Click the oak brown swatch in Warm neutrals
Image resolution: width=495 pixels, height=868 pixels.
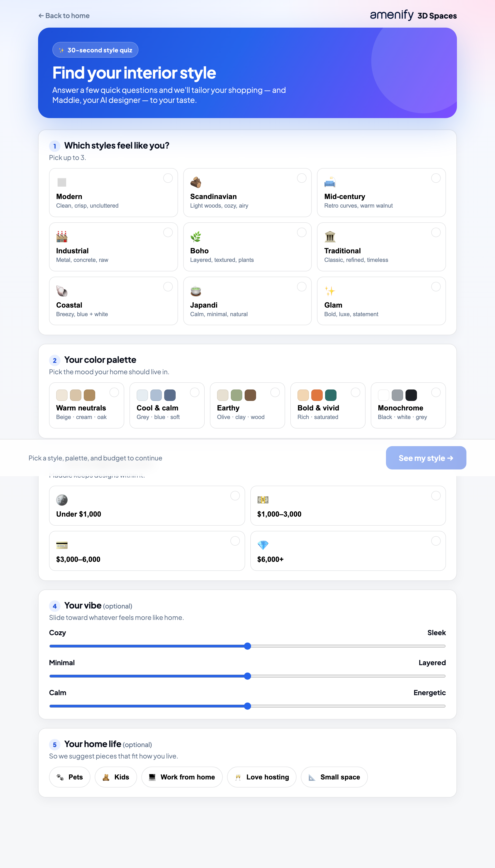pyautogui.click(x=89, y=395)
